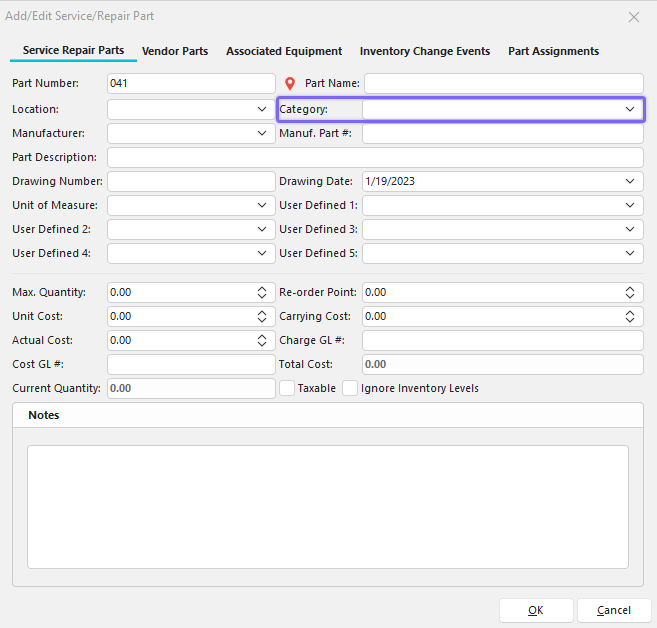Close the Add/Edit Service/Repair Part dialog
The width and height of the screenshot is (657, 628).
[633, 17]
